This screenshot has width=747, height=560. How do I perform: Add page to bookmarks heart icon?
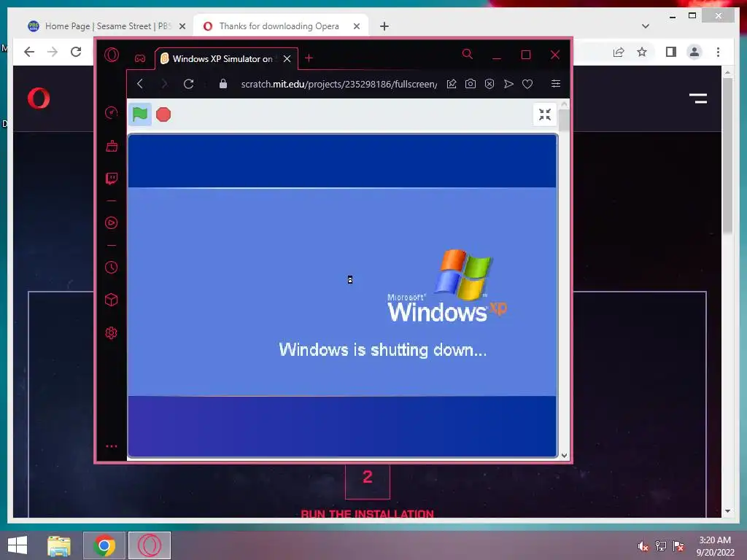527,84
